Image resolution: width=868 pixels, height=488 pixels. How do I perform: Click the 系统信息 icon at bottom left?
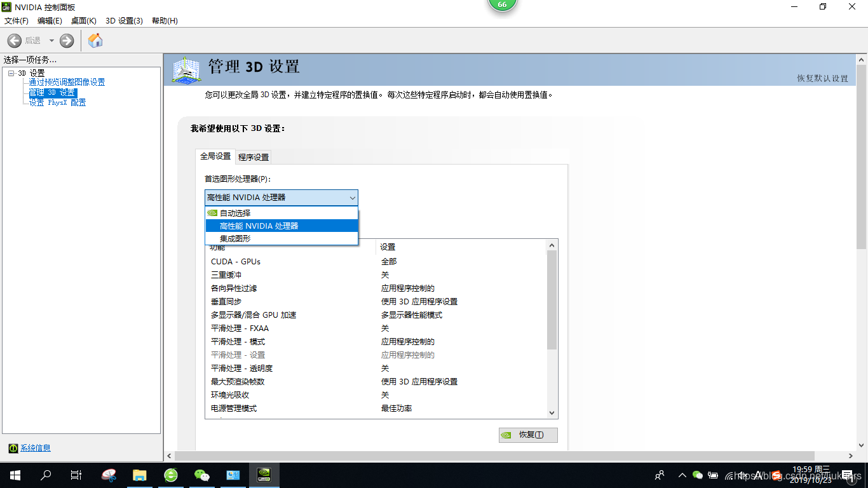13,448
